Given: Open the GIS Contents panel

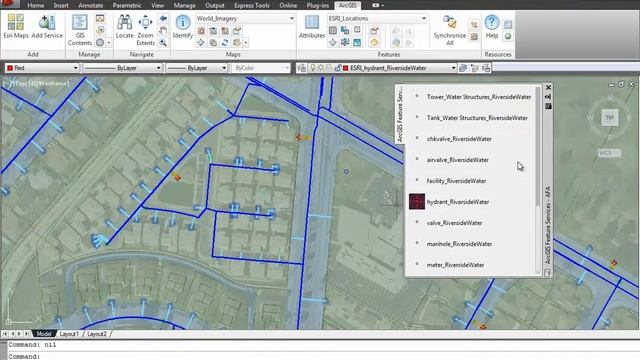Looking at the screenshot, I should coord(80,30).
